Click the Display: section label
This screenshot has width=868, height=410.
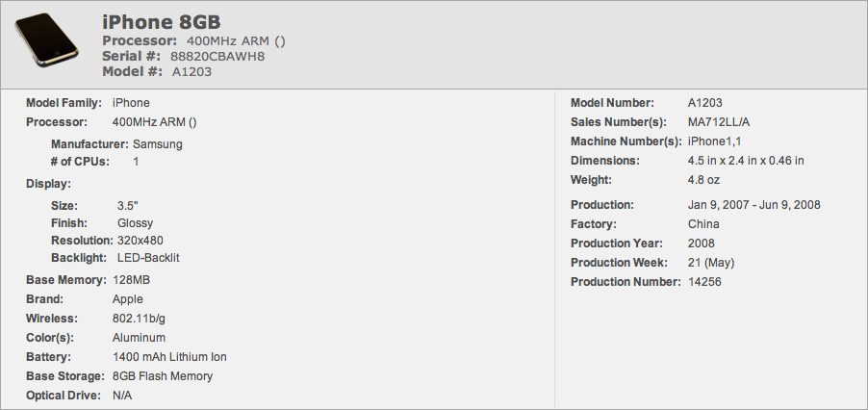[49, 184]
